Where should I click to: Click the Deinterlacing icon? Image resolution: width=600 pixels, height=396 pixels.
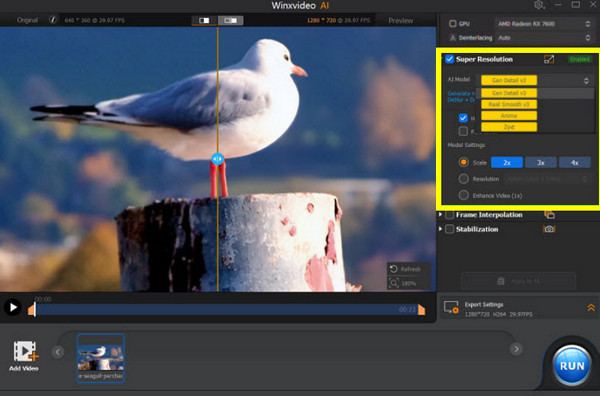[453, 37]
